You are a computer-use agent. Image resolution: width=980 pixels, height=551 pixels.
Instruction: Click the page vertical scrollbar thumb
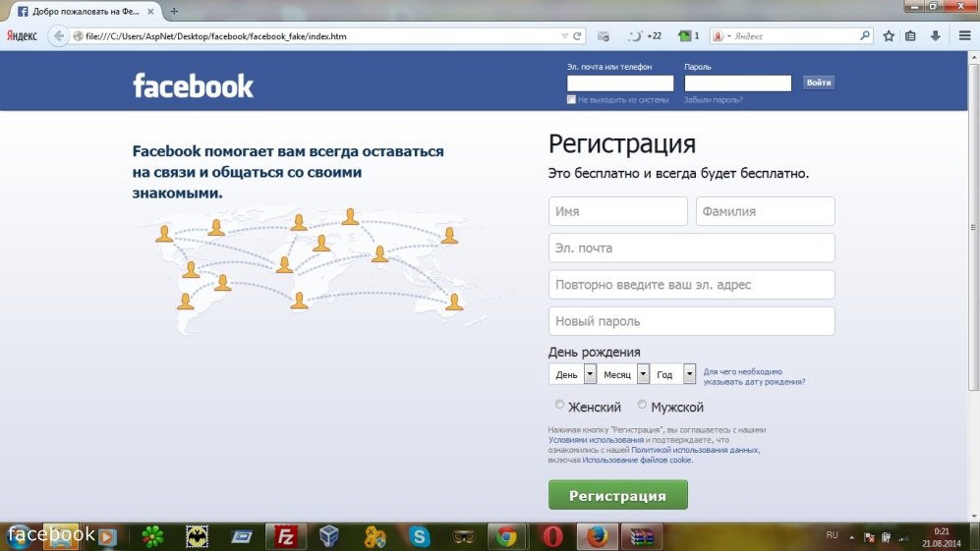coord(973,227)
